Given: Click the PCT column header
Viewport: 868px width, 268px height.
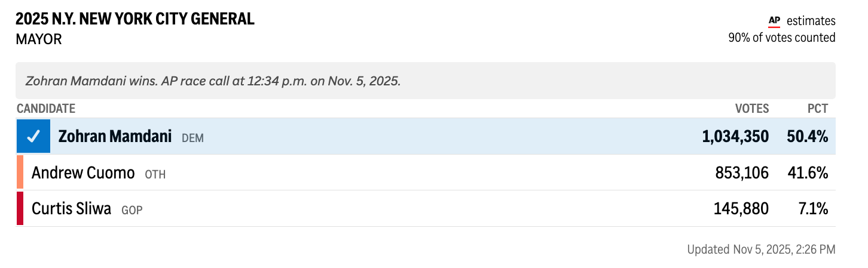Looking at the screenshot, I should tap(818, 109).
